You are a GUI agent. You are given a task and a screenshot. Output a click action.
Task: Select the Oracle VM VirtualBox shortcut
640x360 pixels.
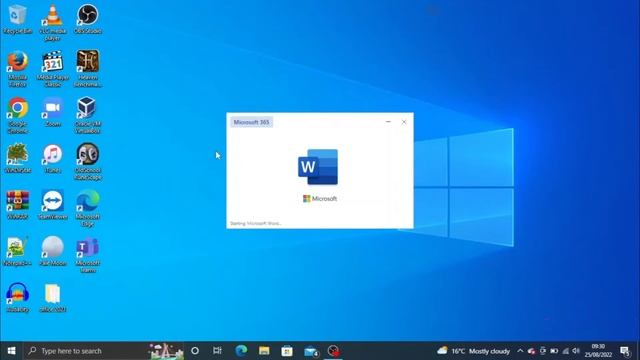(87, 115)
